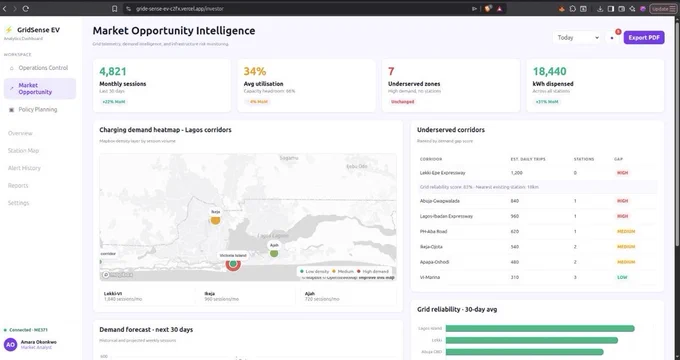Go to Overview in the sidebar
This screenshot has height=360, width=680.
(x=20, y=133)
